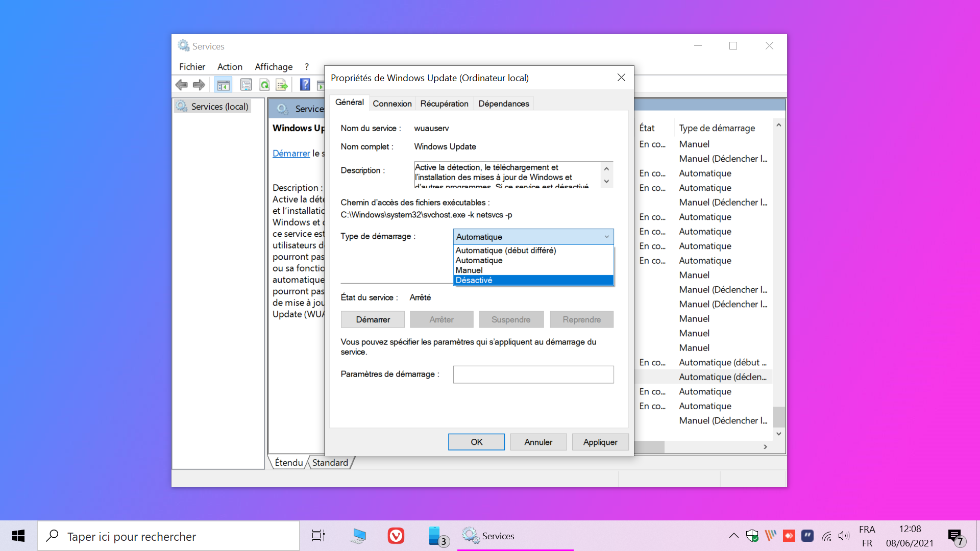Open Windows Security shield tray icon
The height and width of the screenshot is (551, 980).
752,536
